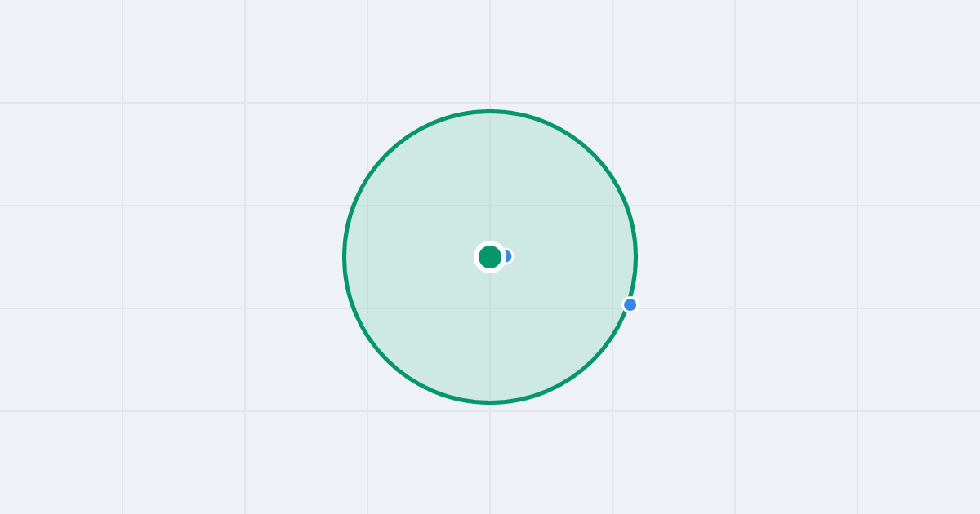Click the green center marker of circle
The image size is (980, 514).
pyautogui.click(x=490, y=257)
